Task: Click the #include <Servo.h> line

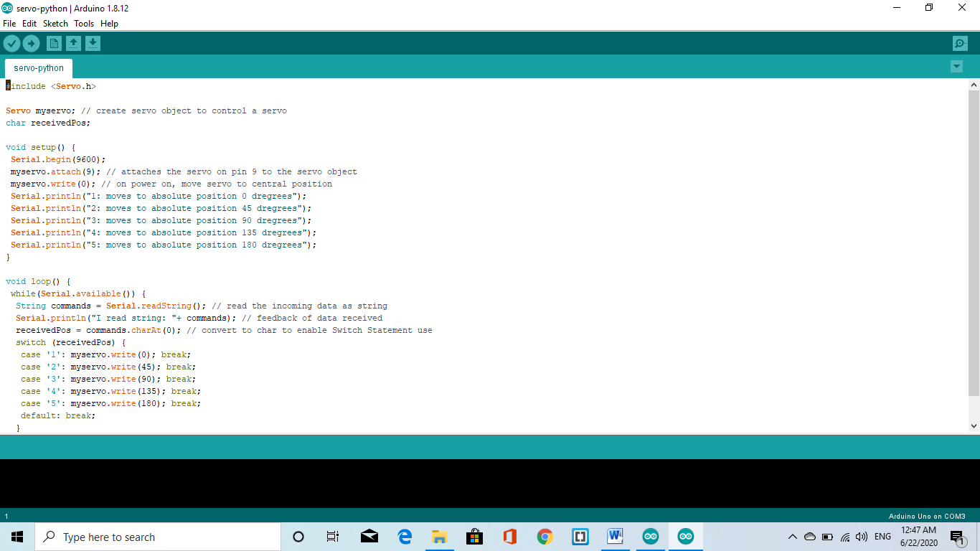Action: [x=51, y=86]
